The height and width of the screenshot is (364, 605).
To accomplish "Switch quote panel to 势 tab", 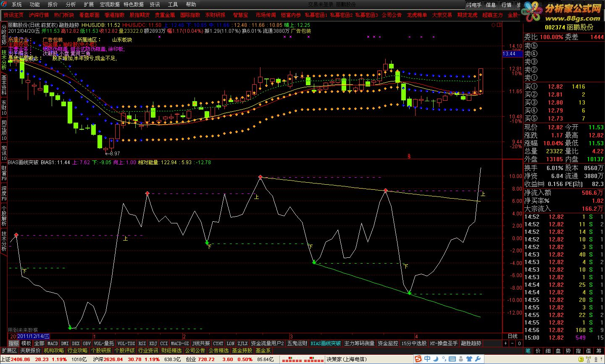I will [x=568, y=351].
